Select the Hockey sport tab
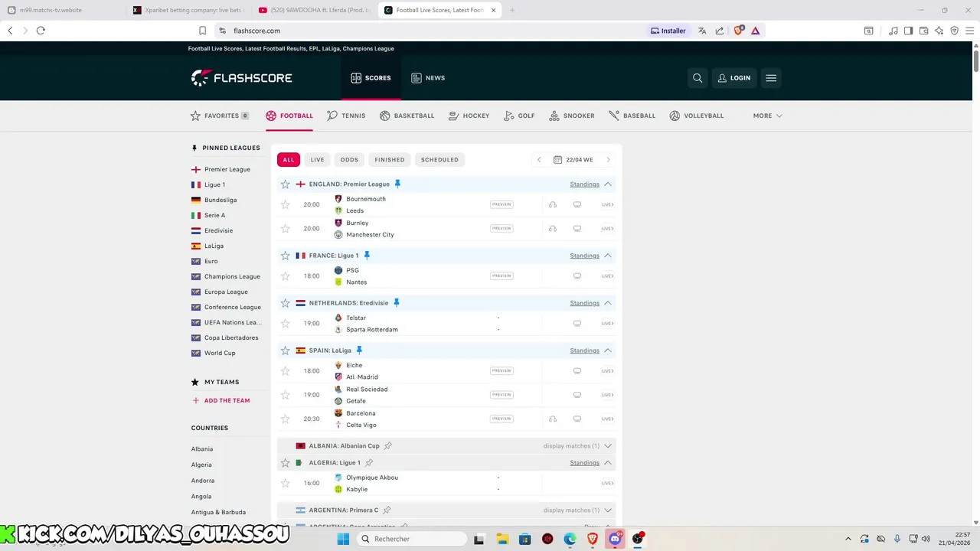980x551 pixels. click(469, 116)
